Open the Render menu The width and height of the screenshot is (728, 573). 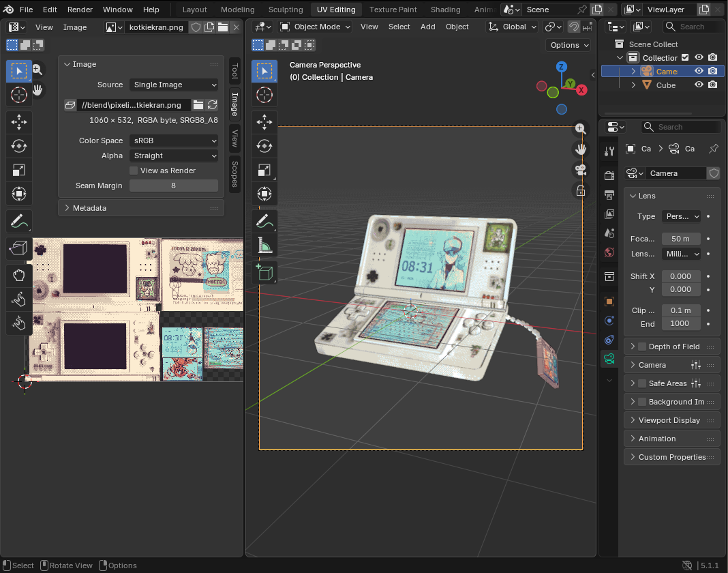80,10
